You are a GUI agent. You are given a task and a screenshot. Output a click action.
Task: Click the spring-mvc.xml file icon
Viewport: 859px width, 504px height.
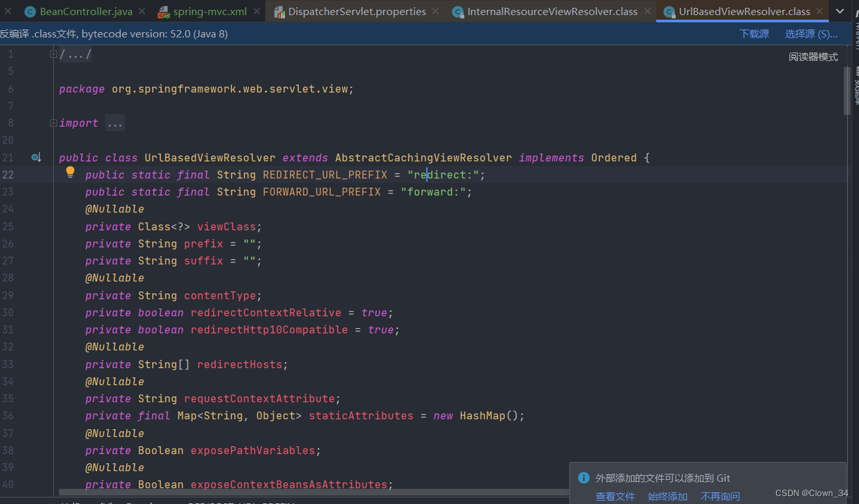(x=163, y=12)
